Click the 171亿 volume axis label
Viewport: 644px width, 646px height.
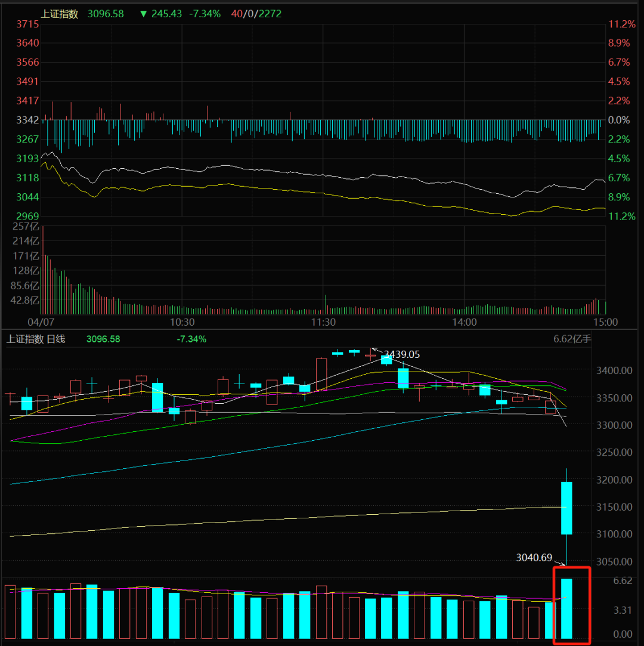tap(26, 256)
